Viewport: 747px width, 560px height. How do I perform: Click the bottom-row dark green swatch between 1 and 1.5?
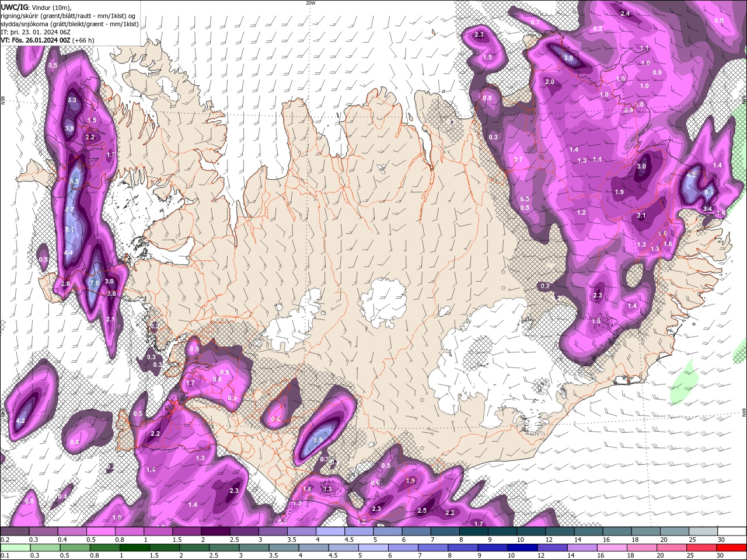(134, 548)
